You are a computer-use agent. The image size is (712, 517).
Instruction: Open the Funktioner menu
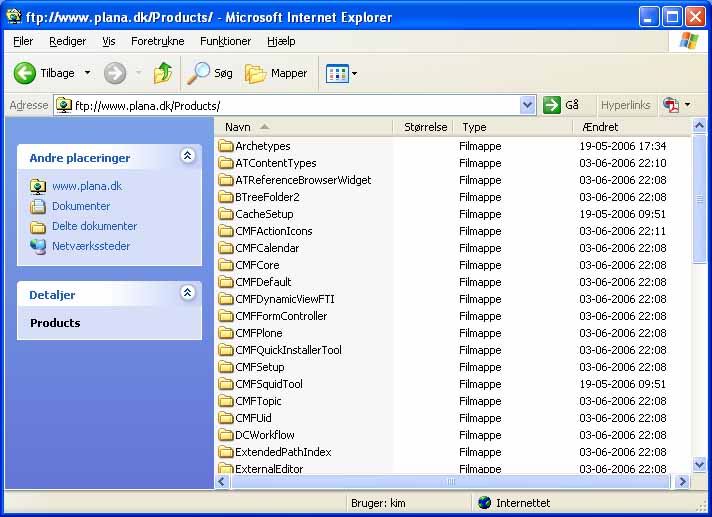click(225, 41)
